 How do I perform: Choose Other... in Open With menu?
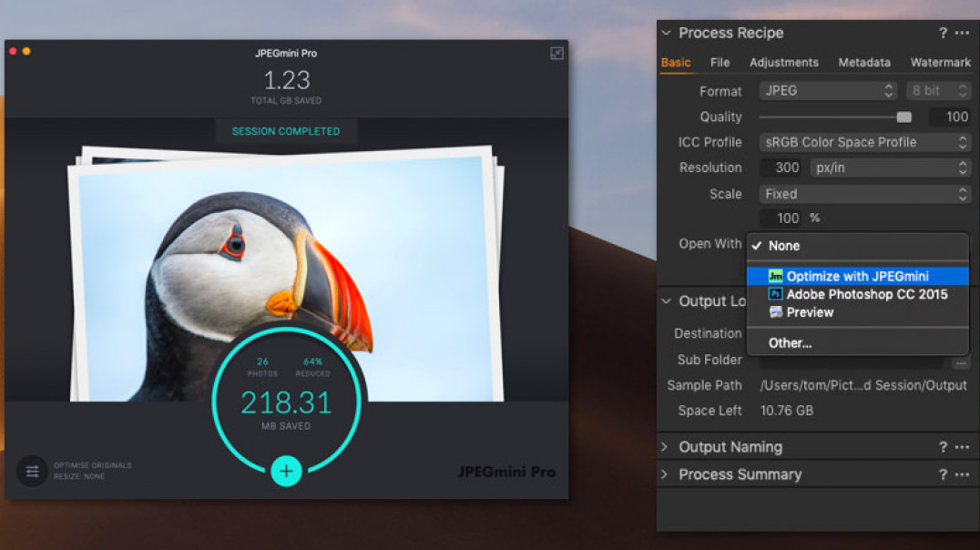(x=858, y=343)
